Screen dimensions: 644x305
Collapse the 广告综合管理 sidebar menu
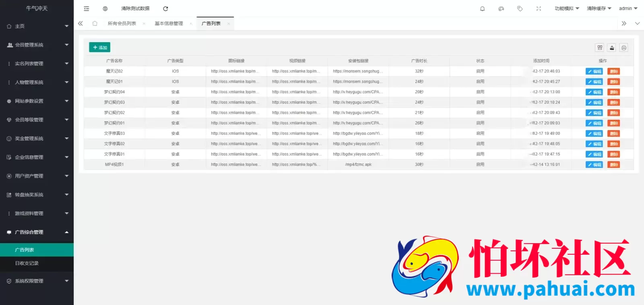37,232
